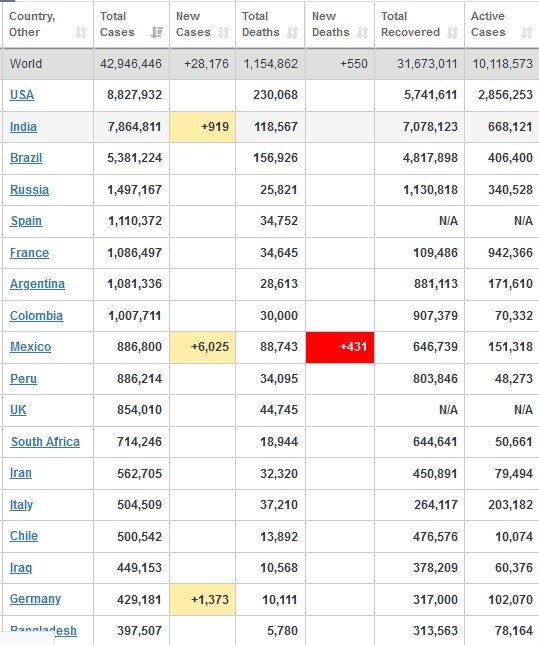Open the USA country link
The height and width of the screenshot is (645, 539).
tap(22, 95)
